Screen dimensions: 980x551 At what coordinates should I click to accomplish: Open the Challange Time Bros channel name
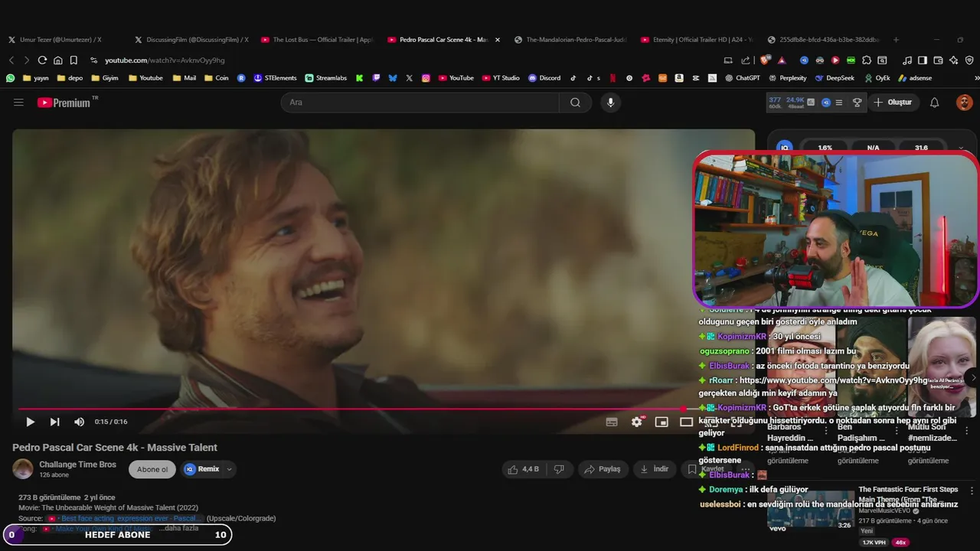(x=77, y=465)
